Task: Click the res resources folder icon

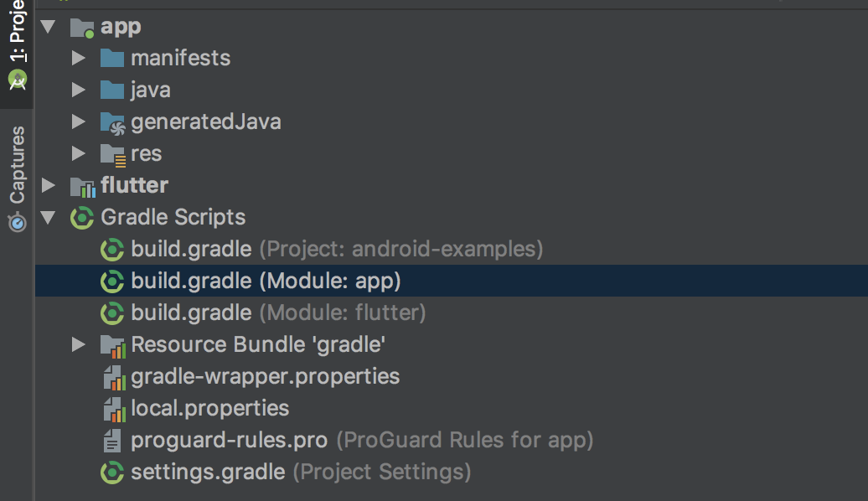Action: [x=112, y=154]
